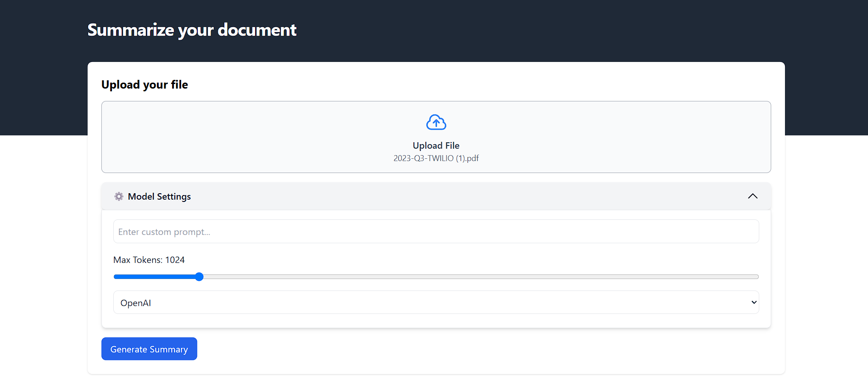868x391 pixels.
Task: Click the Max Tokens slider handle
Action: coord(199,277)
